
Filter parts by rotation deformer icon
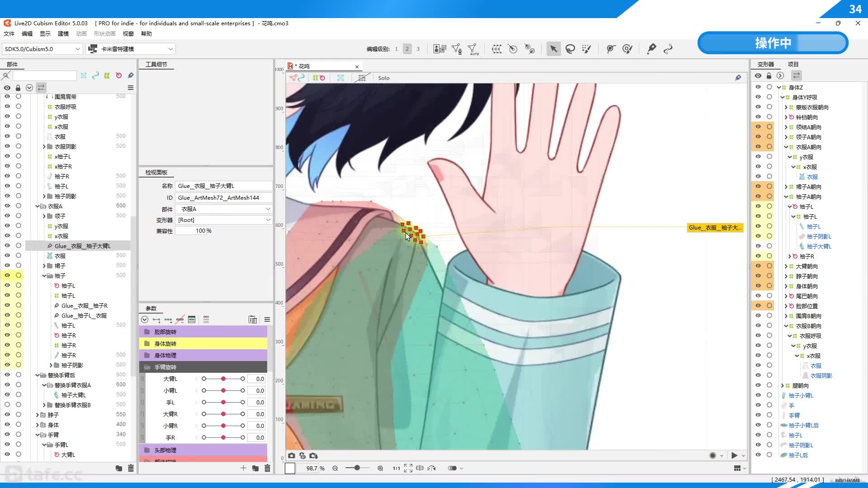pyautogui.click(x=118, y=75)
